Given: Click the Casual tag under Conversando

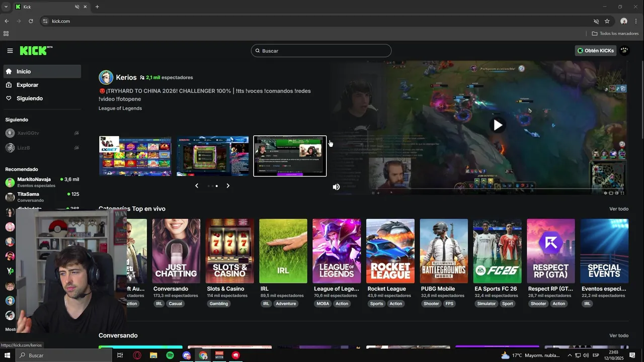Looking at the screenshot, I should click(x=176, y=304).
